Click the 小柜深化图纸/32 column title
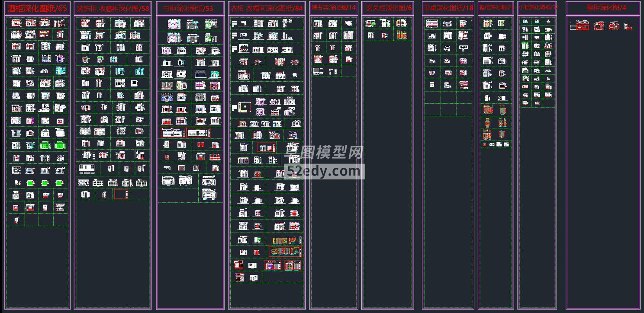644x313 pixels. point(538,7)
